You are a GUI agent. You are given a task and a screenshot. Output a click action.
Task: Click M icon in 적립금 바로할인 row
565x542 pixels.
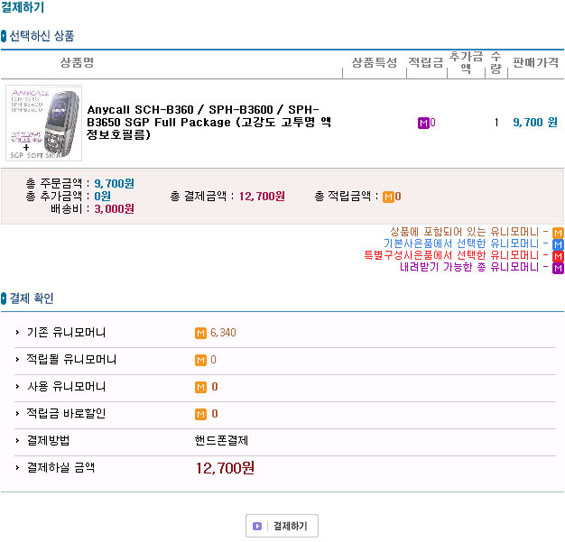coord(201,414)
